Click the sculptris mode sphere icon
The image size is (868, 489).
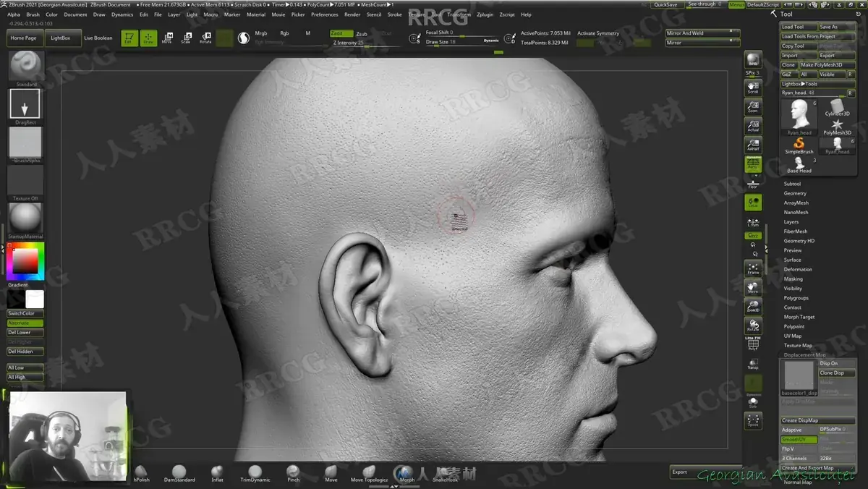(x=244, y=38)
